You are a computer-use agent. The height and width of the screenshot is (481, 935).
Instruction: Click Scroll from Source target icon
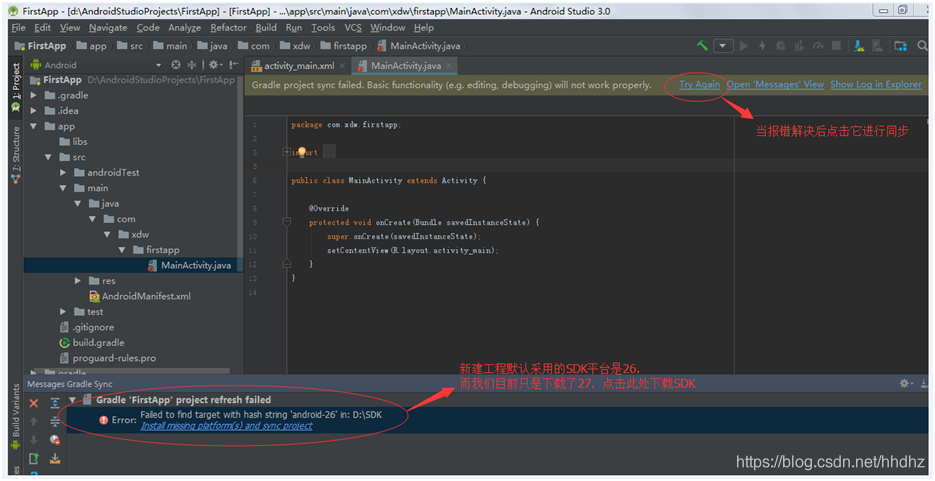click(x=176, y=65)
